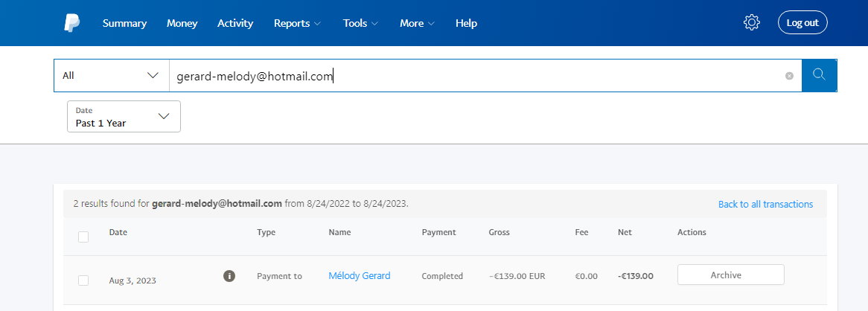This screenshot has width=868, height=311.
Task: Open the Help page
Action: [x=466, y=23]
